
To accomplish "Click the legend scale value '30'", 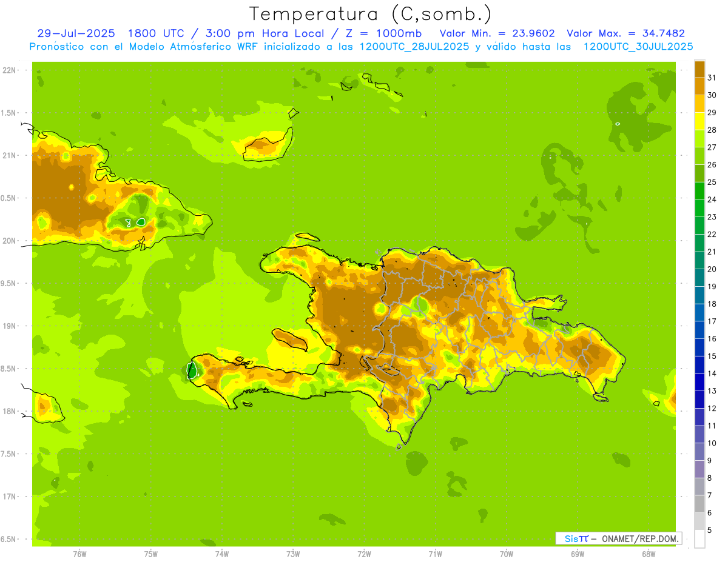I will point(712,95).
